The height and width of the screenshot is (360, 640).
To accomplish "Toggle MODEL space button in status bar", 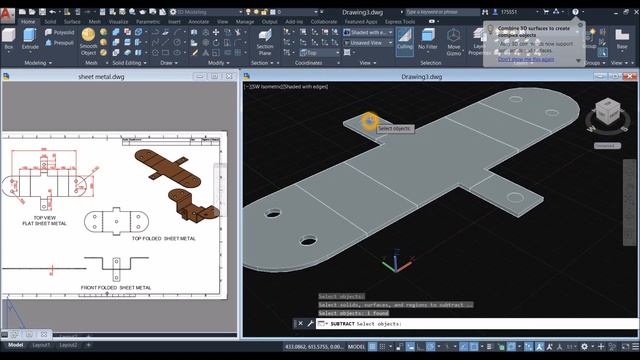I will 356,347.
